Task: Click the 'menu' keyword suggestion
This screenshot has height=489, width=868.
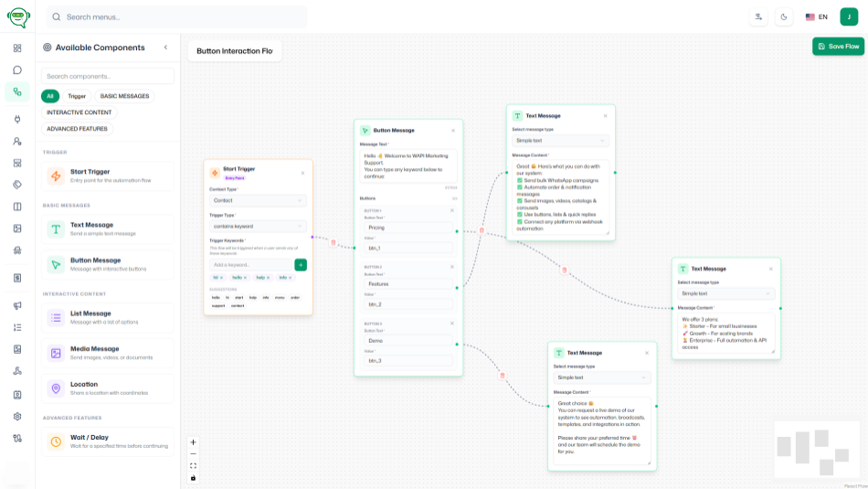Action: coord(280,298)
